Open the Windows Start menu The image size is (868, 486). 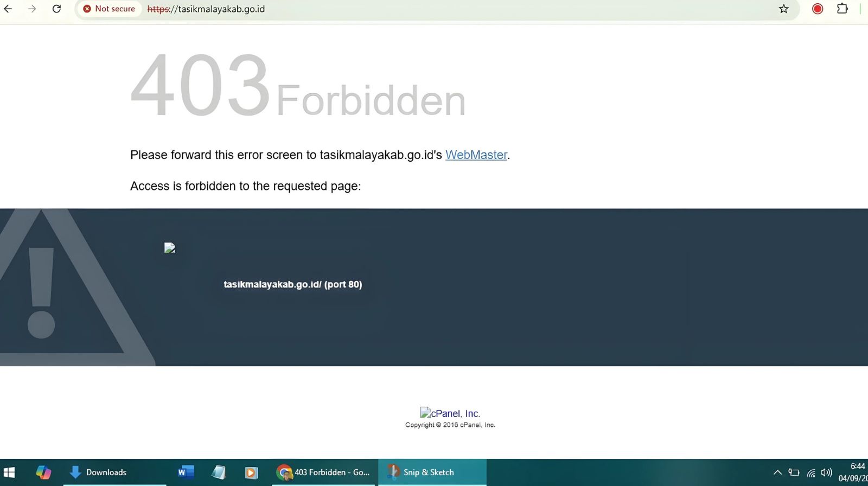[9, 472]
